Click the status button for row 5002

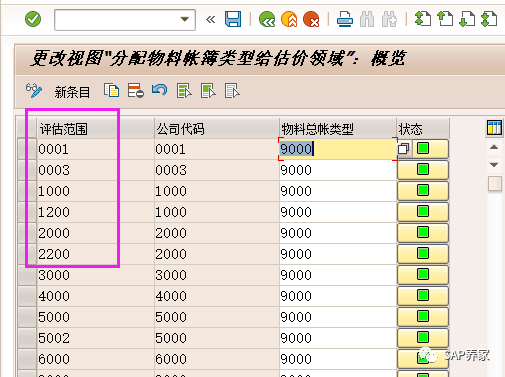423,338
